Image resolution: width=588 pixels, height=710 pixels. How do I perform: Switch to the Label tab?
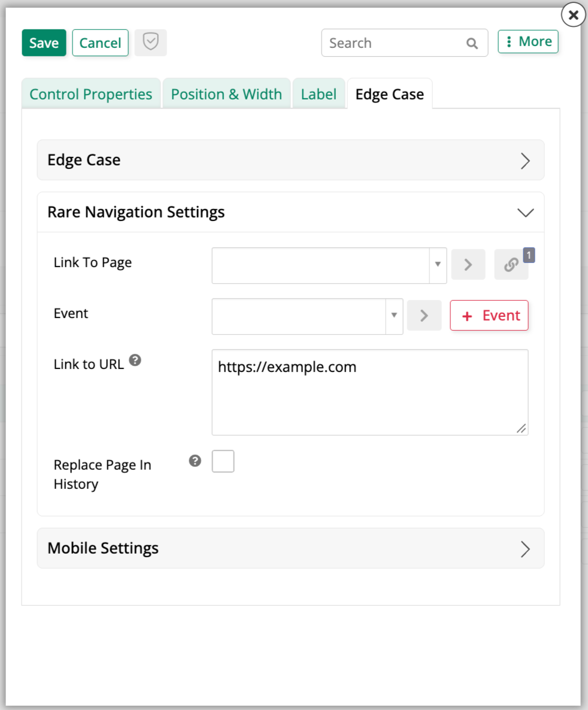[319, 94]
